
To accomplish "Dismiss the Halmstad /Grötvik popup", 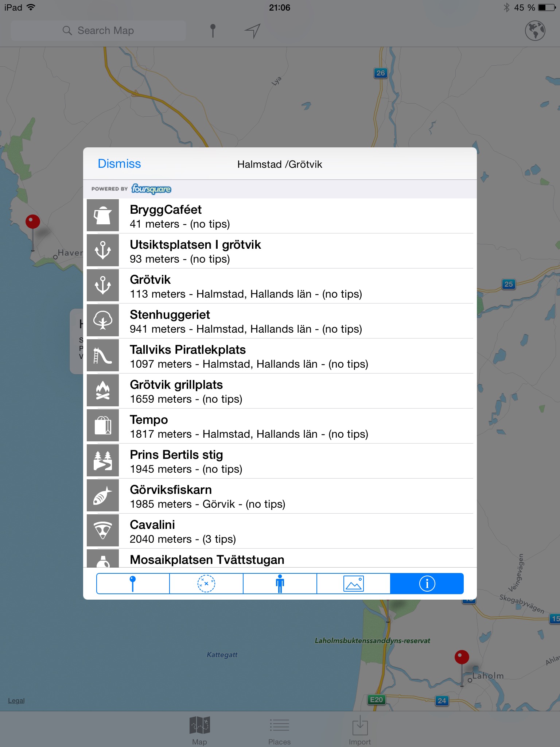I will [119, 164].
